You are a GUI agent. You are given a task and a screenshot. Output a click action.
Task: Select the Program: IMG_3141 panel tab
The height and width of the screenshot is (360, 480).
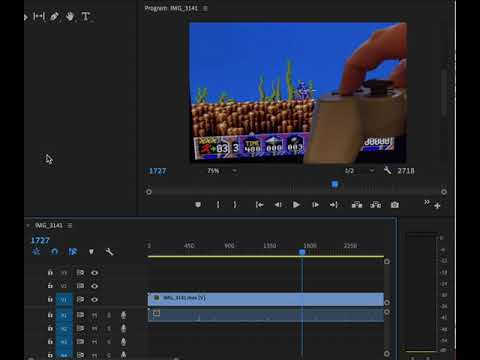[171, 8]
